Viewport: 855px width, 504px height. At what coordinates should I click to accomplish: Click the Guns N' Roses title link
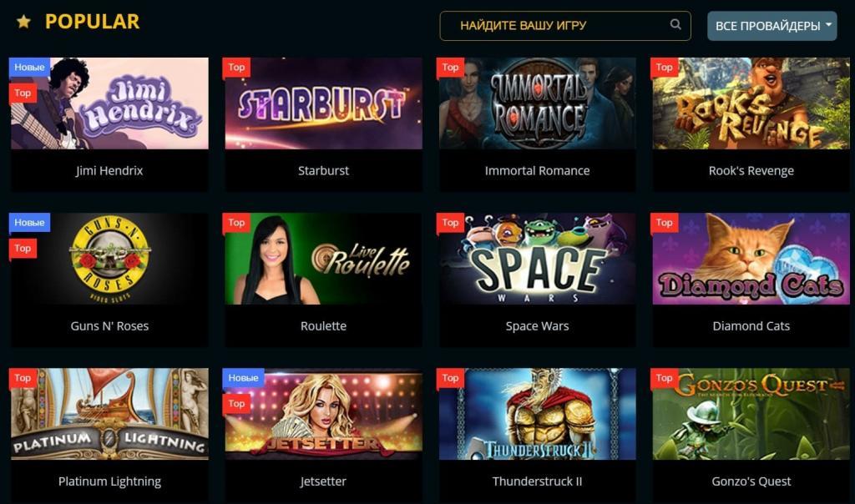109,326
